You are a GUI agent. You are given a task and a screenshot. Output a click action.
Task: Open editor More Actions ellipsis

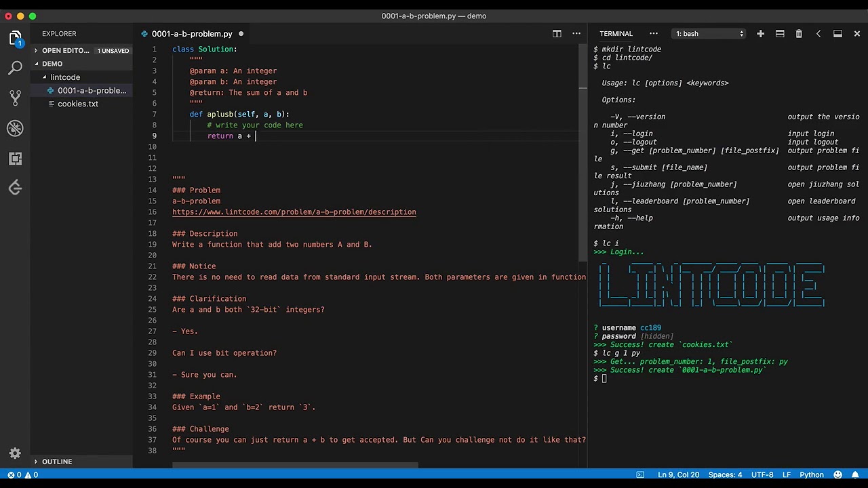pos(576,33)
